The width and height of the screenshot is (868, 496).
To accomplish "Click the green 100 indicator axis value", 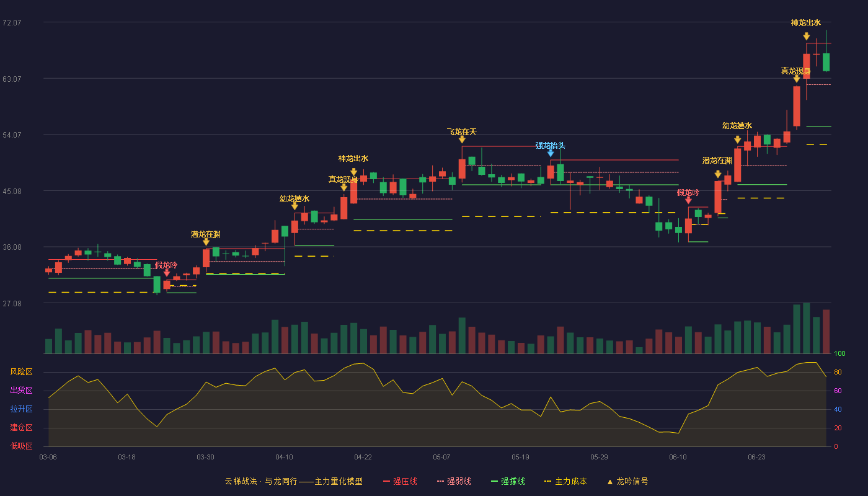I will (839, 354).
